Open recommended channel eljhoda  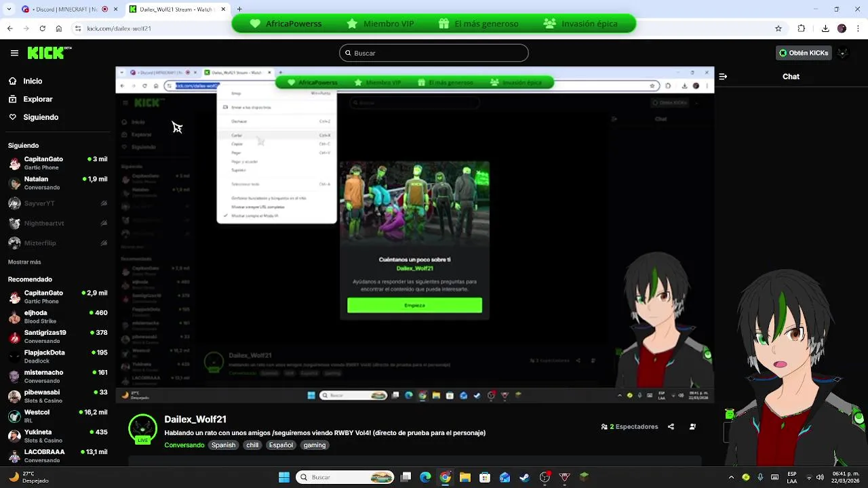58,317
